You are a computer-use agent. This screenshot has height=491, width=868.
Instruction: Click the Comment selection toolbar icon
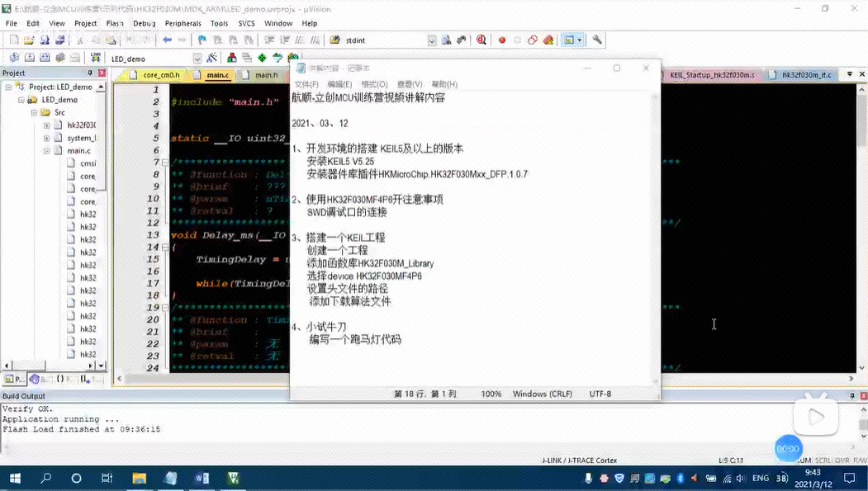click(300, 40)
